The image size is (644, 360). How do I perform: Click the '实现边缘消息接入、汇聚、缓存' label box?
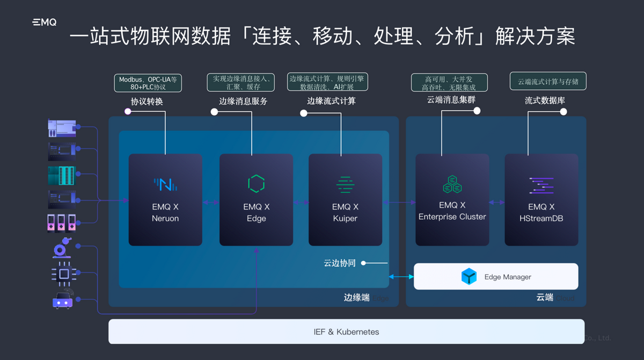(x=241, y=82)
